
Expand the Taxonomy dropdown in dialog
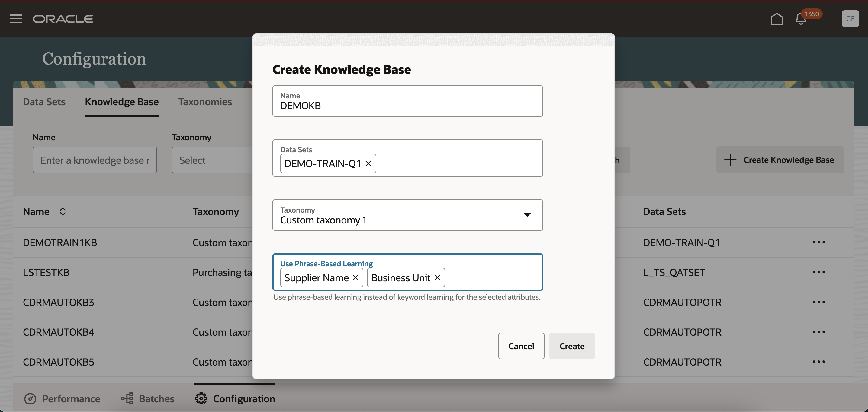[x=527, y=215]
